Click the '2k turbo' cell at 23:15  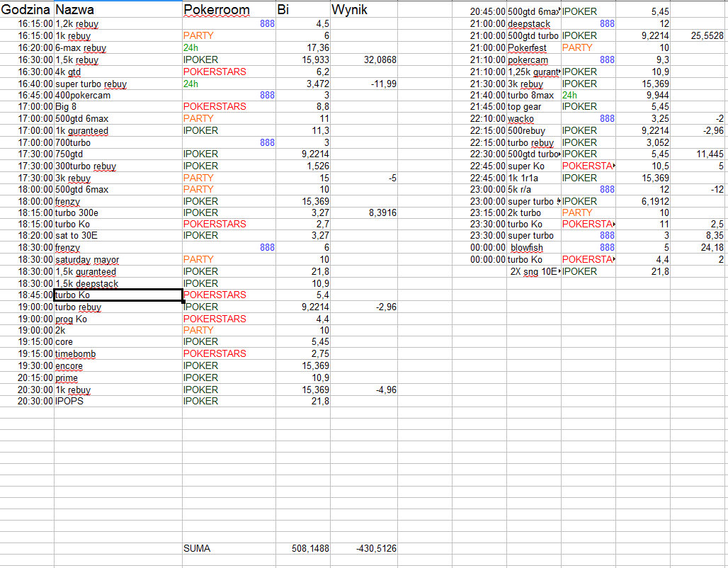[x=533, y=212]
